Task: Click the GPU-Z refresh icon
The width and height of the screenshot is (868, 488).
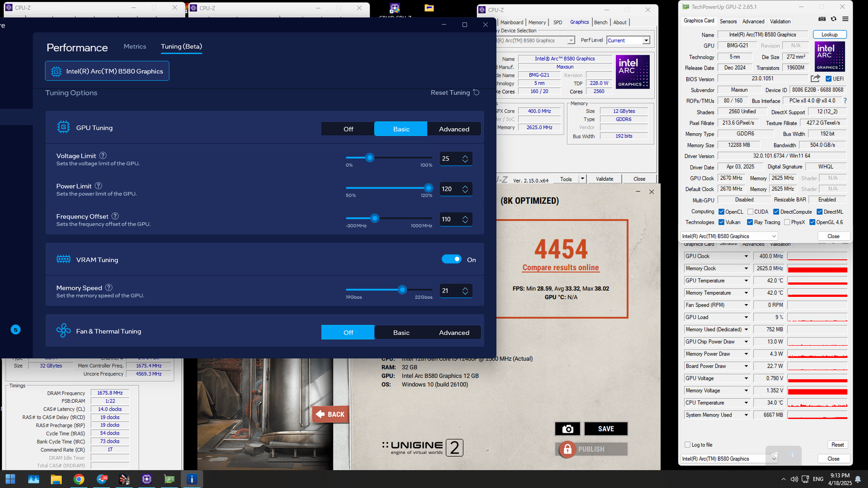Action: 834,19
